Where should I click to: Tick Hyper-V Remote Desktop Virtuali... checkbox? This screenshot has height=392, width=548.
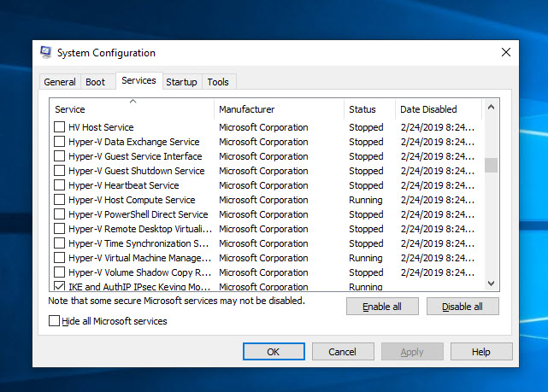tap(59, 229)
